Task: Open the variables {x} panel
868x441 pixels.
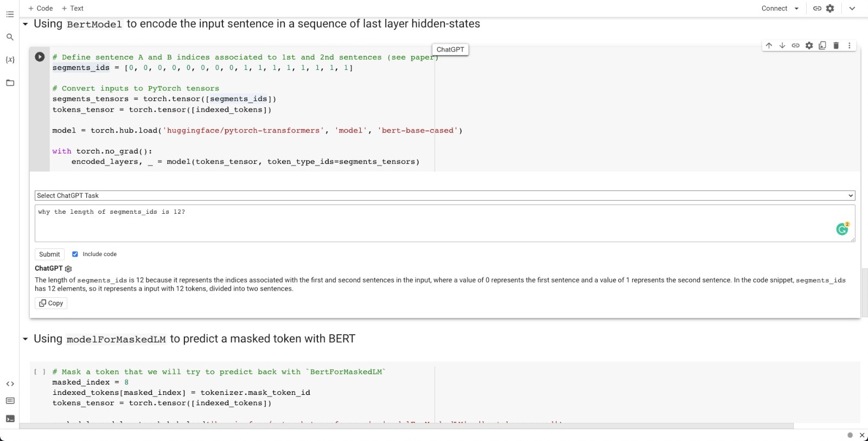Action: pos(10,60)
